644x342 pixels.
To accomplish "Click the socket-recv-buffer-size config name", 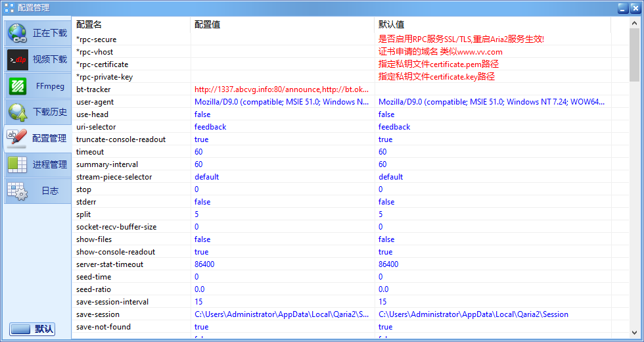I will [116, 227].
